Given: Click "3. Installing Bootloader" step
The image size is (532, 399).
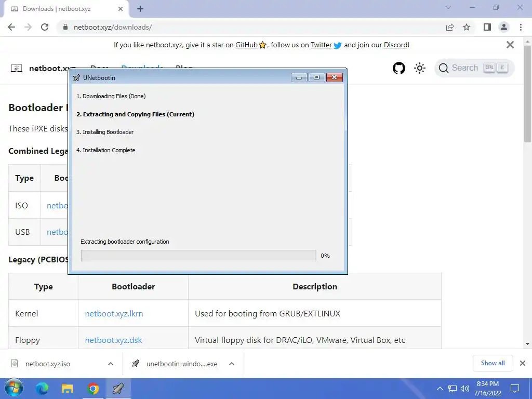Looking at the screenshot, I should [105, 132].
